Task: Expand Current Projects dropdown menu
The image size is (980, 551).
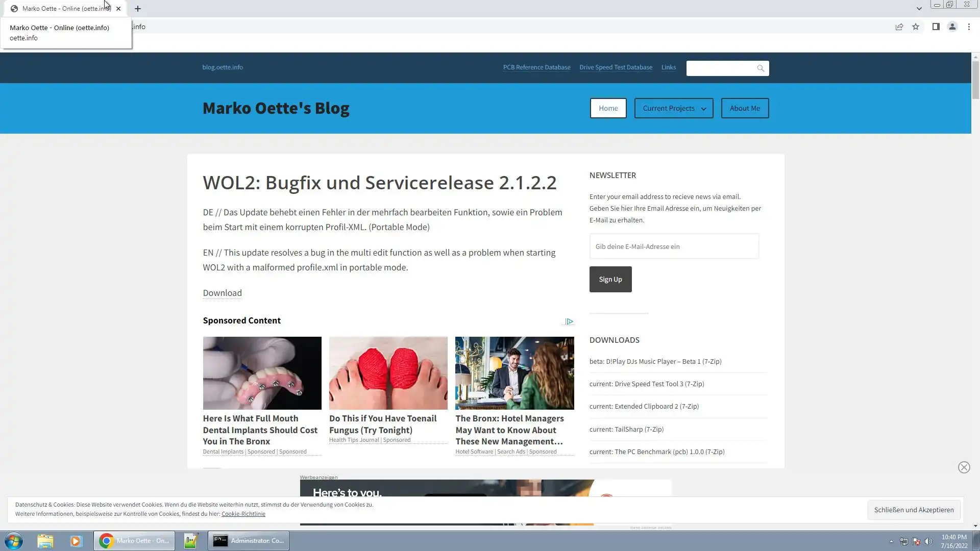Action: point(673,108)
